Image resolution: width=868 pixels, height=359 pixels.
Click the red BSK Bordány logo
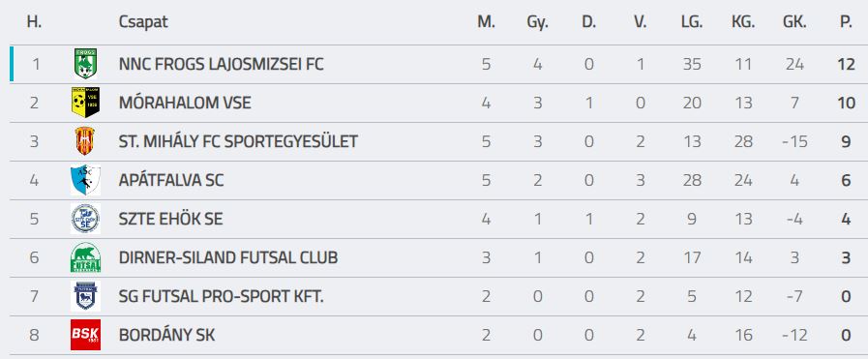(x=85, y=335)
